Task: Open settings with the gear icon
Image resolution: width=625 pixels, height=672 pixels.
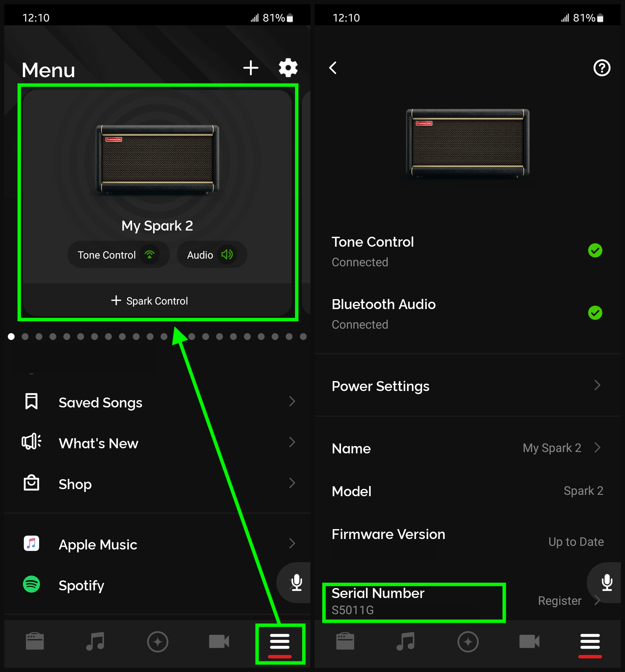Action: (x=288, y=68)
